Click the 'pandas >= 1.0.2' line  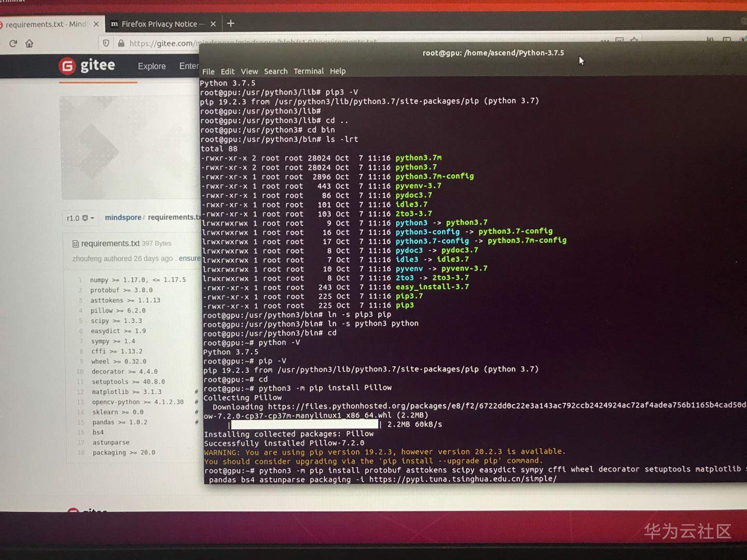pos(120,422)
